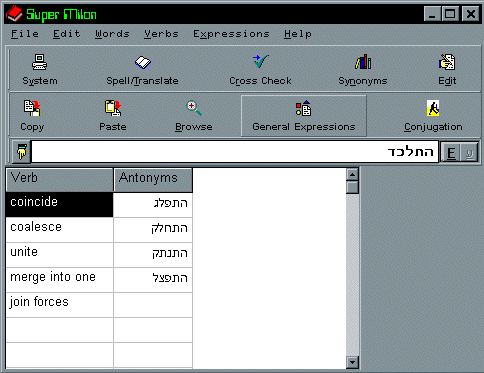Select the 'merge into one' row
Image resolution: width=484 pixels, height=373 pixels.
coord(60,280)
